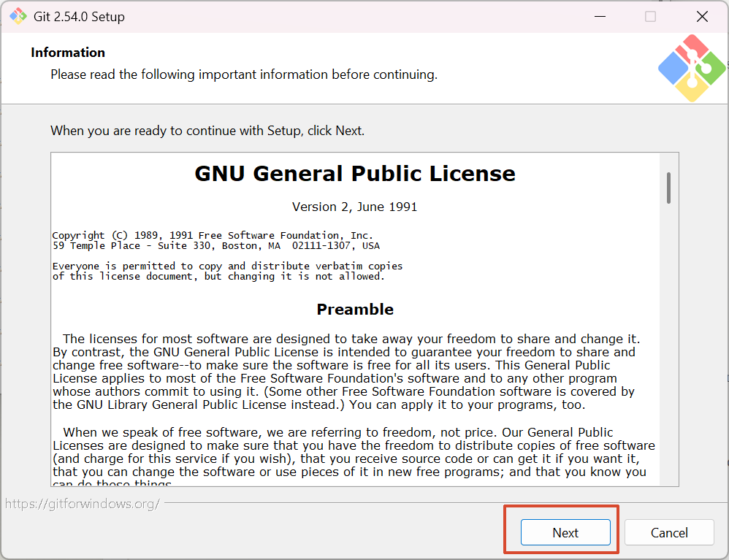Open the gitforwindows.org link
Image resolution: width=729 pixels, height=560 pixels.
pos(82,504)
